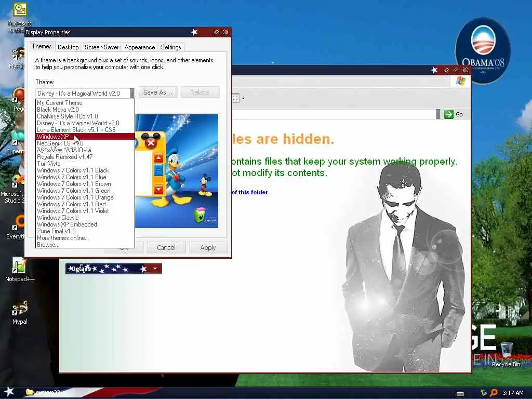Screen dimensions: 532x399
Task: Click the star icon in Explorer title bar
Action: pyautogui.click(x=434, y=70)
